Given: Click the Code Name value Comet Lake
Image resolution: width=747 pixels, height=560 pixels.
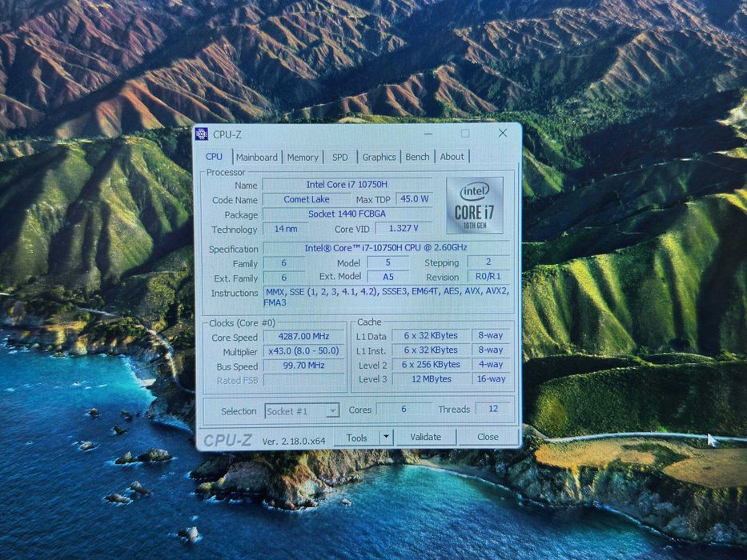Looking at the screenshot, I should (307, 199).
